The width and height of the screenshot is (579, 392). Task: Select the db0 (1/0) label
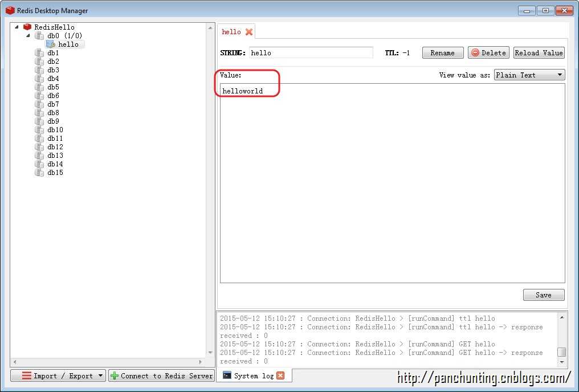click(64, 36)
